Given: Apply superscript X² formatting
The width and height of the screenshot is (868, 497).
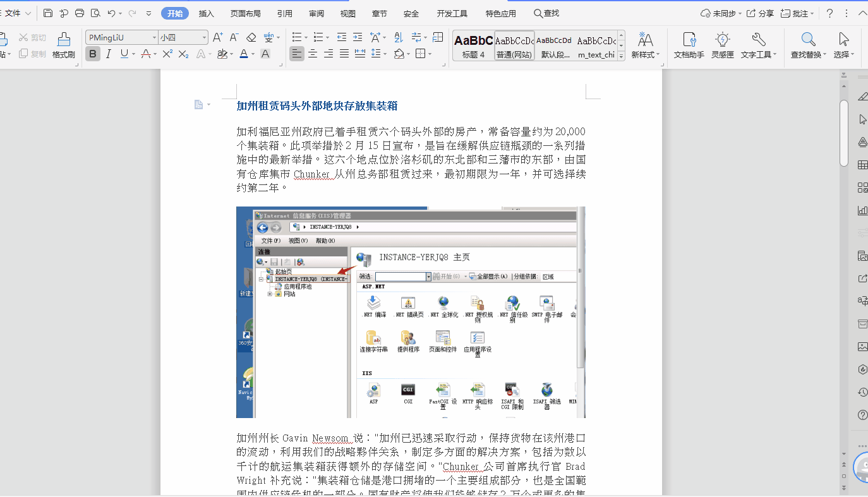Looking at the screenshot, I should pyautogui.click(x=167, y=54).
